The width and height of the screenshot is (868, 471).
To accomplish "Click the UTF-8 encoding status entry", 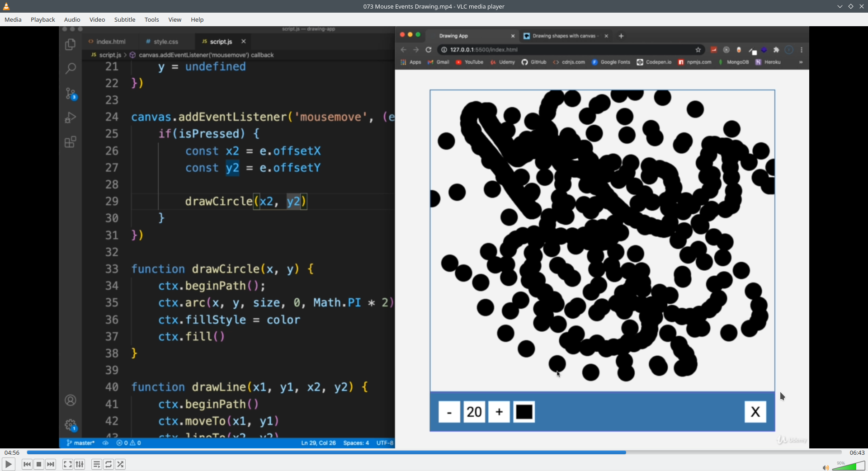I will coord(385,443).
